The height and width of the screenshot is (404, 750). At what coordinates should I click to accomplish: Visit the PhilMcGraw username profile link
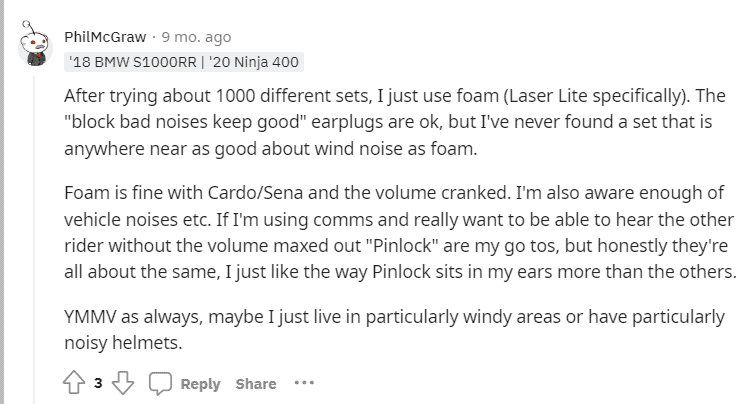coord(105,37)
